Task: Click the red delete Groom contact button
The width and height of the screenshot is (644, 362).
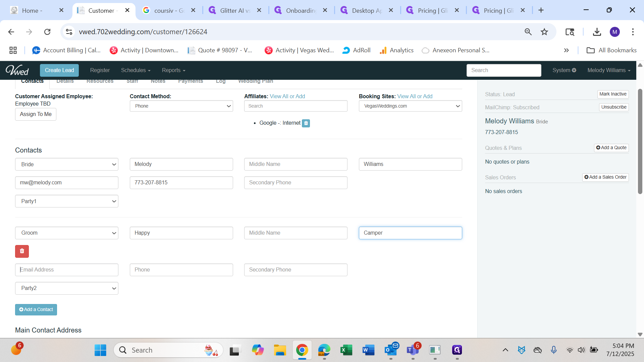Action: 22,251
